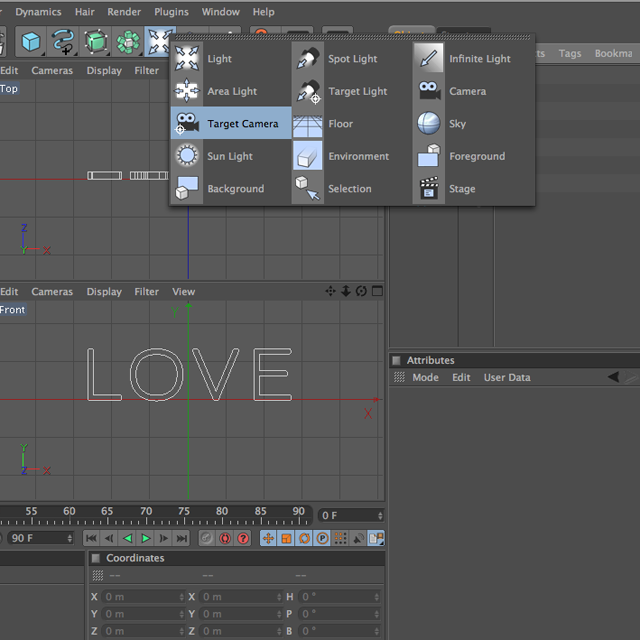Open Front viewport Filter menu

[147, 291]
